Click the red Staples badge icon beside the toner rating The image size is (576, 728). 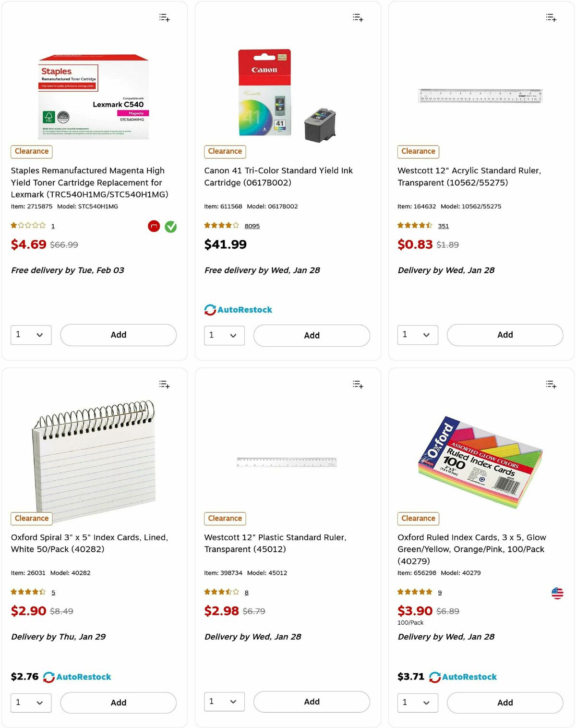click(154, 226)
